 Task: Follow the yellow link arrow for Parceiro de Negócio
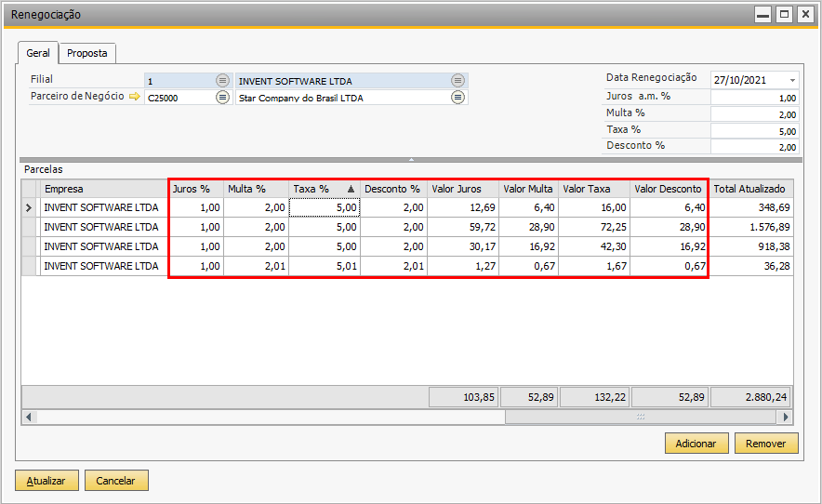tap(135, 97)
